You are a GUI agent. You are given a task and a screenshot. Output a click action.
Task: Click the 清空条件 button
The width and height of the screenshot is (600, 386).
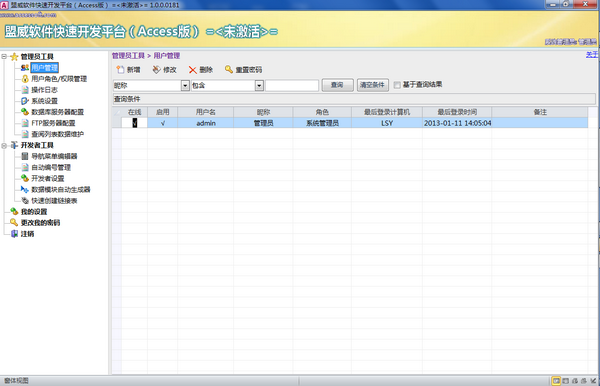pyautogui.click(x=372, y=85)
